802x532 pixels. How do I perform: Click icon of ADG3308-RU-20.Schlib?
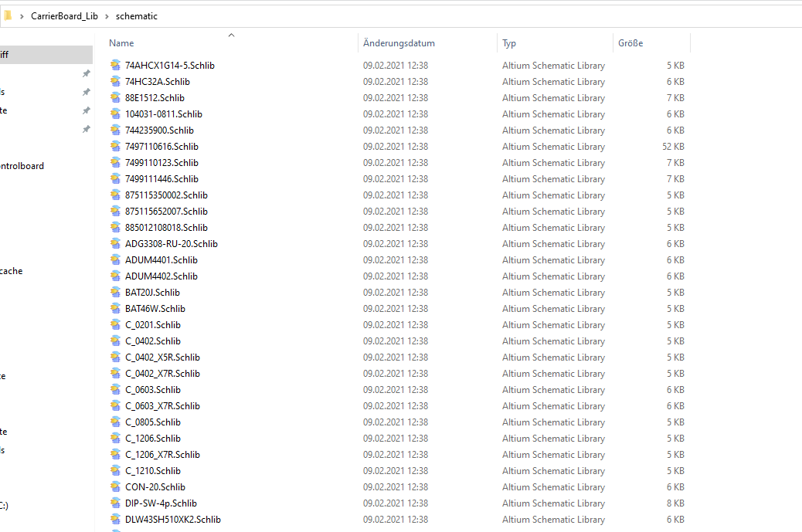pyautogui.click(x=116, y=244)
